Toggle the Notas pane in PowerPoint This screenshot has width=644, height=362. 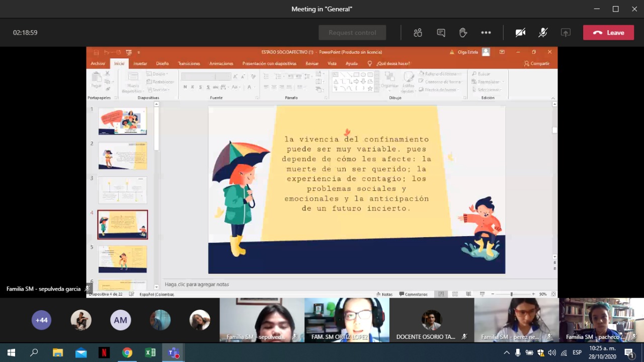(384, 294)
